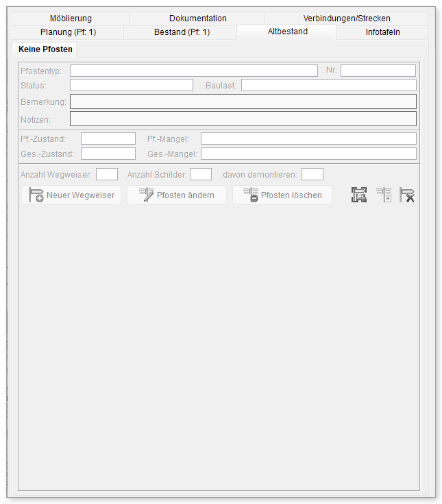The height and width of the screenshot is (504, 442).
Task: Focus the Notizen text field
Action: coord(243,119)
